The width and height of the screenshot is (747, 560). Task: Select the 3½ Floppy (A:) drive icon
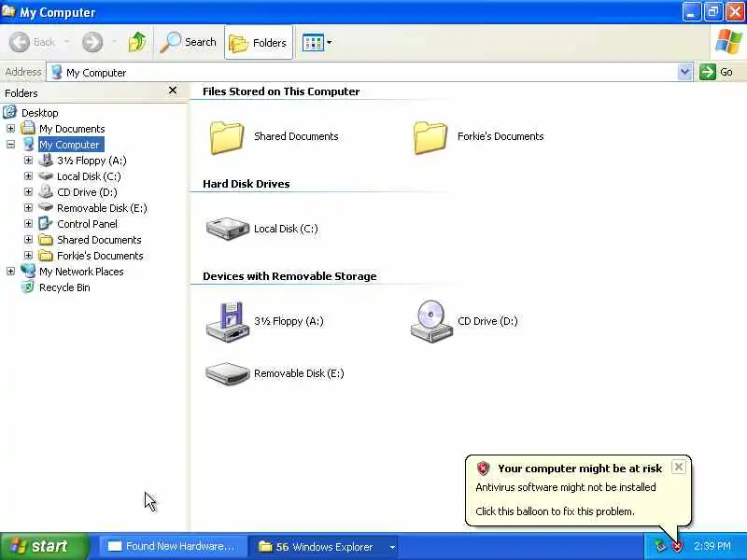coord(227,322)
